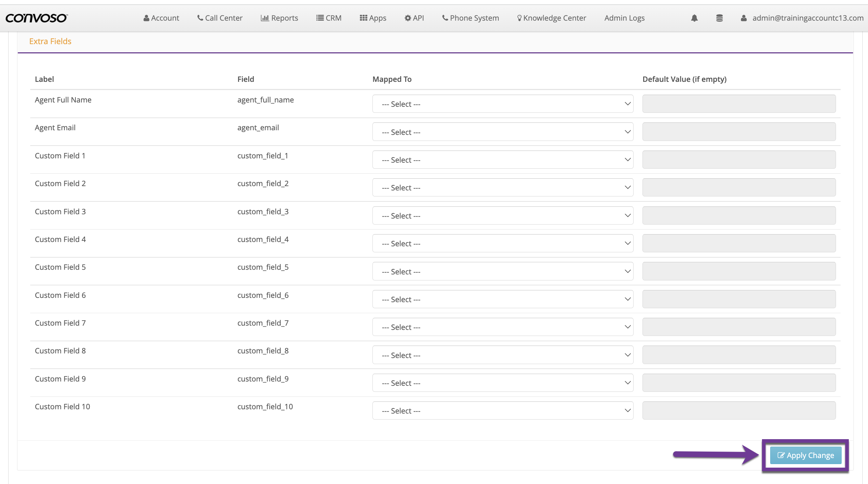Expand the Custom Field 5 mapping dropdown
The width and height of the screenshot is (868, 484).
pos(502,272)
